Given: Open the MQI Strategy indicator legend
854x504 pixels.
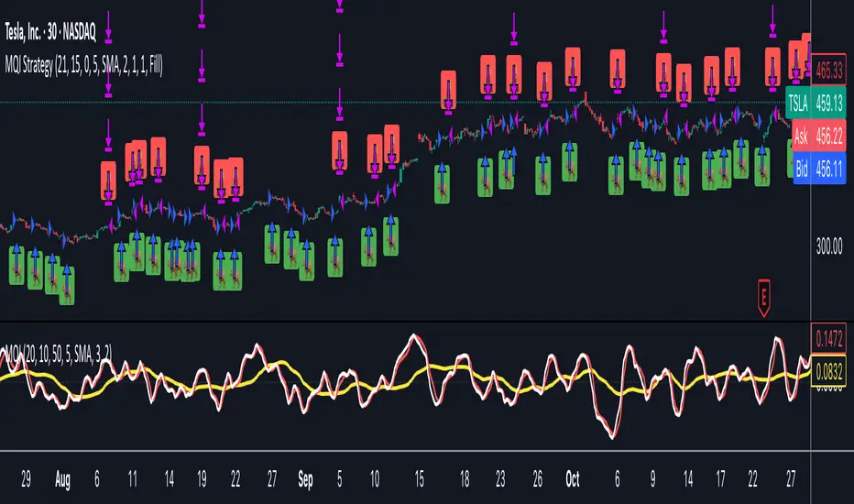Looking at the screenshot, I should (x=84, y=65).
